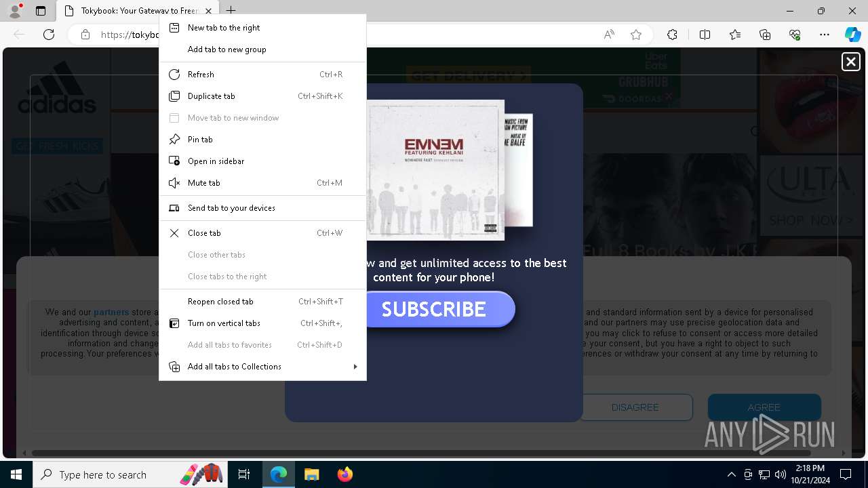Reload the page with the refresh icon
The width and height of the screenshot is (868, 488).
point(49,35)
